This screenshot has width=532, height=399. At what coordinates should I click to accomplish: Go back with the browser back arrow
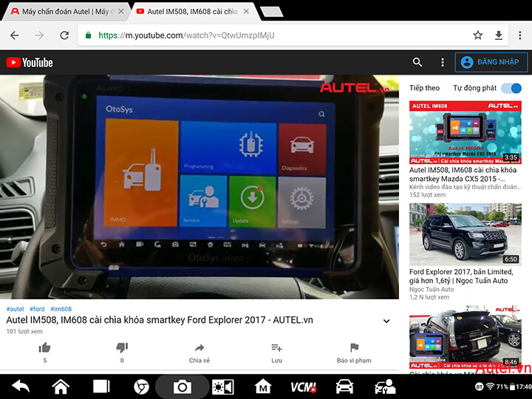tap(15, 35)
